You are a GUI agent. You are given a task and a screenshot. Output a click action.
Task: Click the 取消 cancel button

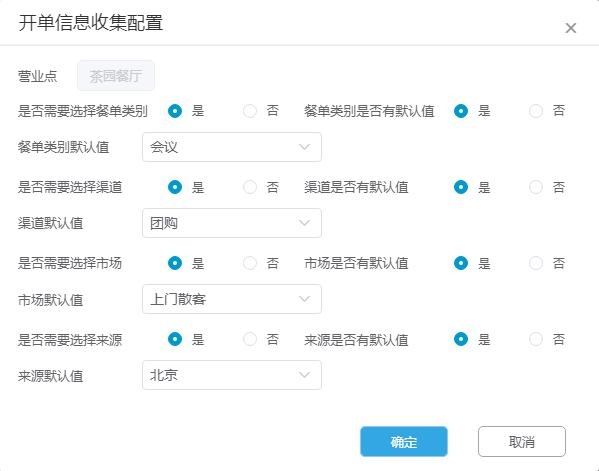tap(522, 442)
